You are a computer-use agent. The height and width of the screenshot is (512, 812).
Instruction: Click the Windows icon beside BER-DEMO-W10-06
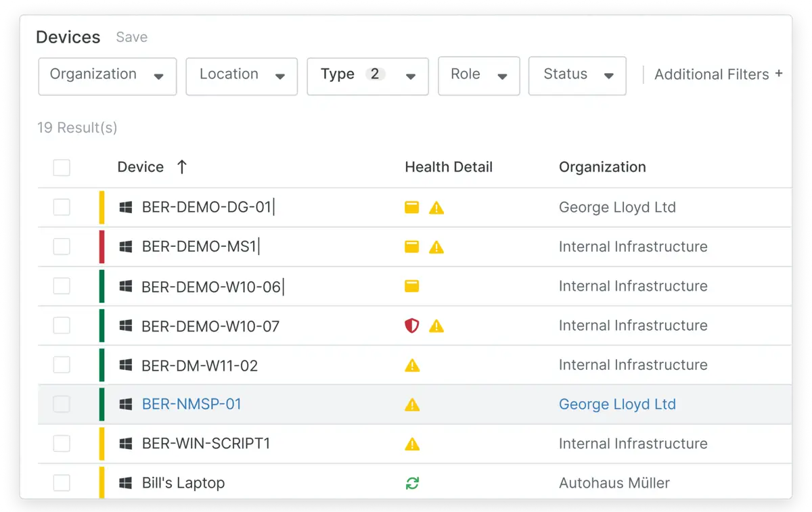point(126,287)
